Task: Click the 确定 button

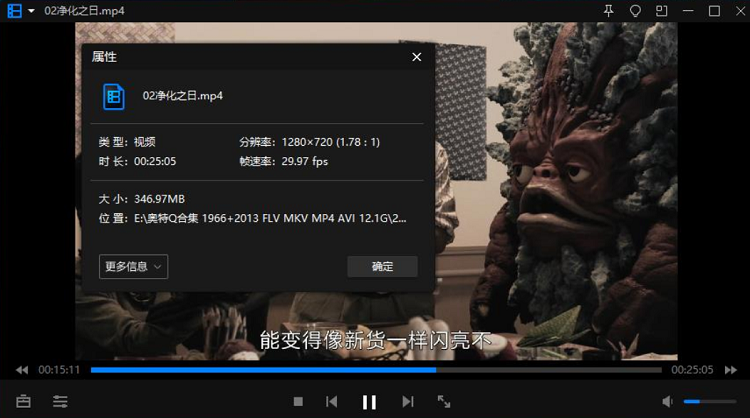Action: click(x=382, y=267)
